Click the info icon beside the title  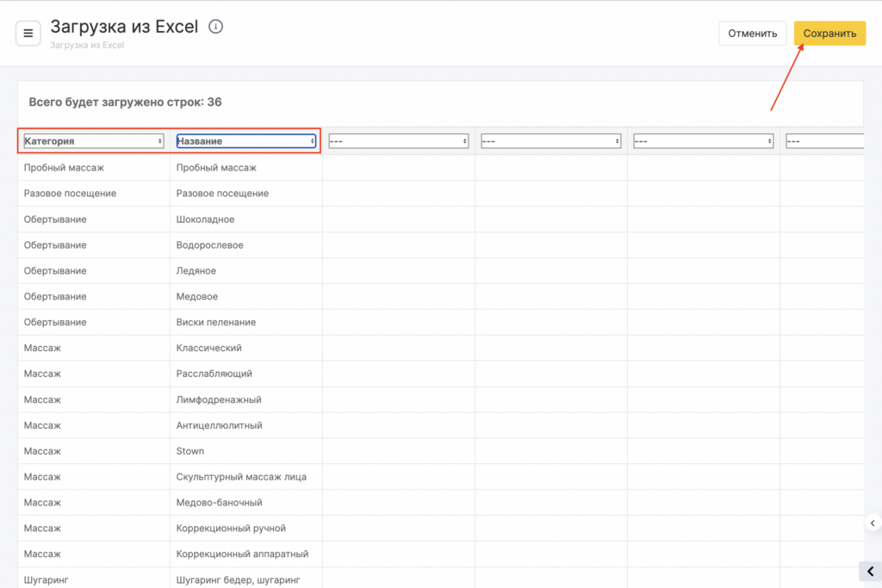pos(216,27)
